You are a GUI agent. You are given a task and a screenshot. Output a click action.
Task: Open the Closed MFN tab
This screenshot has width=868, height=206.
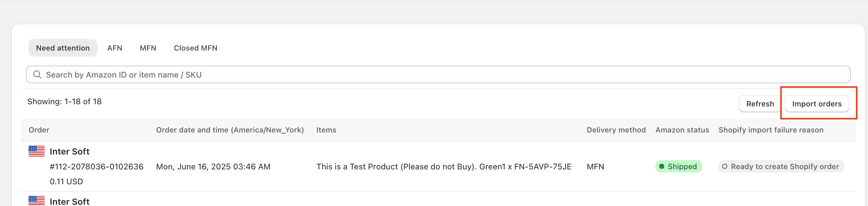195,48
